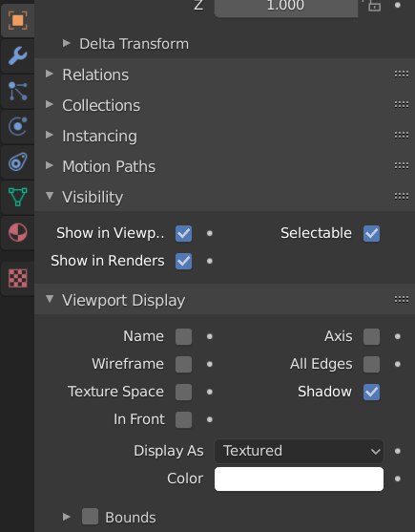This screenshot has height=532, width=415.
Task: Collapse the Visibility panel
Action: coord(93,197)
